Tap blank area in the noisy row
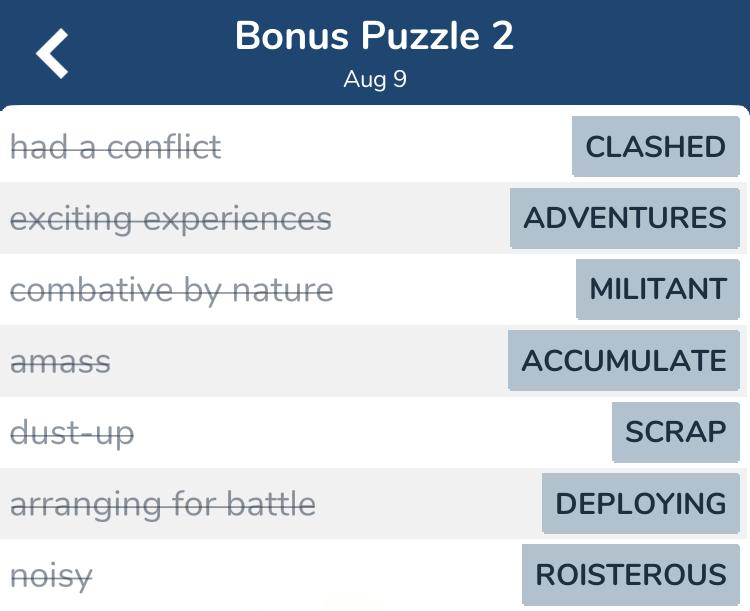 (x=306, y=575)
